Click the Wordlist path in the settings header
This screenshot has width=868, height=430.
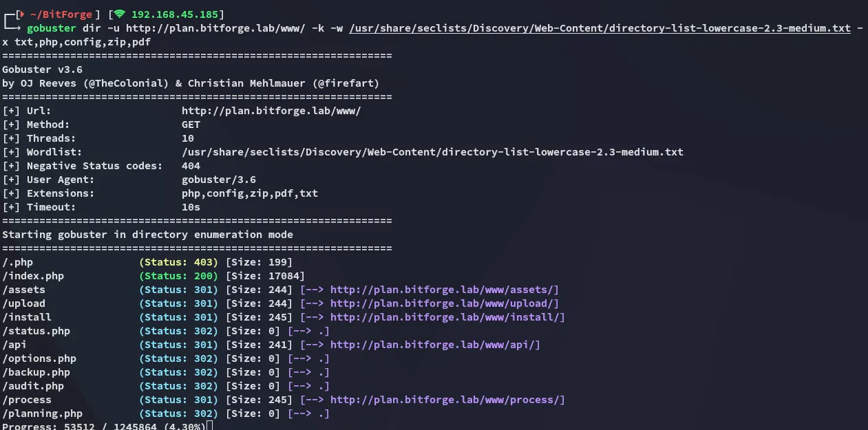(x=432, y=152)
